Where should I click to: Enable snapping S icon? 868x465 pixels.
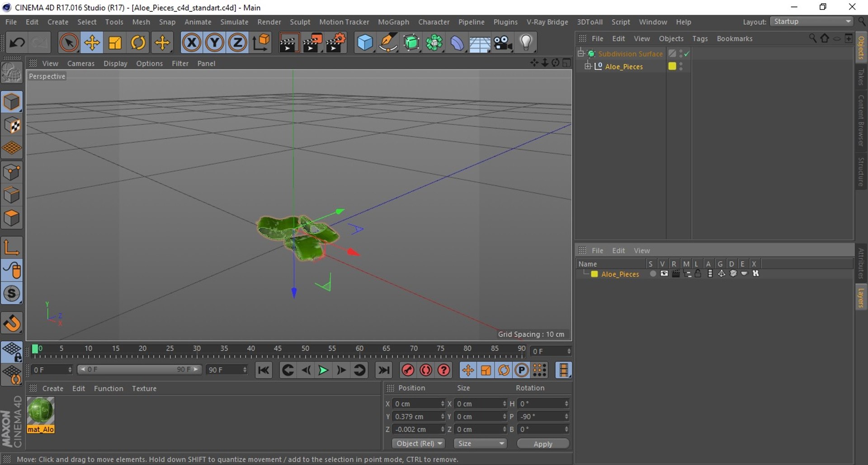[x=12, y=294]
